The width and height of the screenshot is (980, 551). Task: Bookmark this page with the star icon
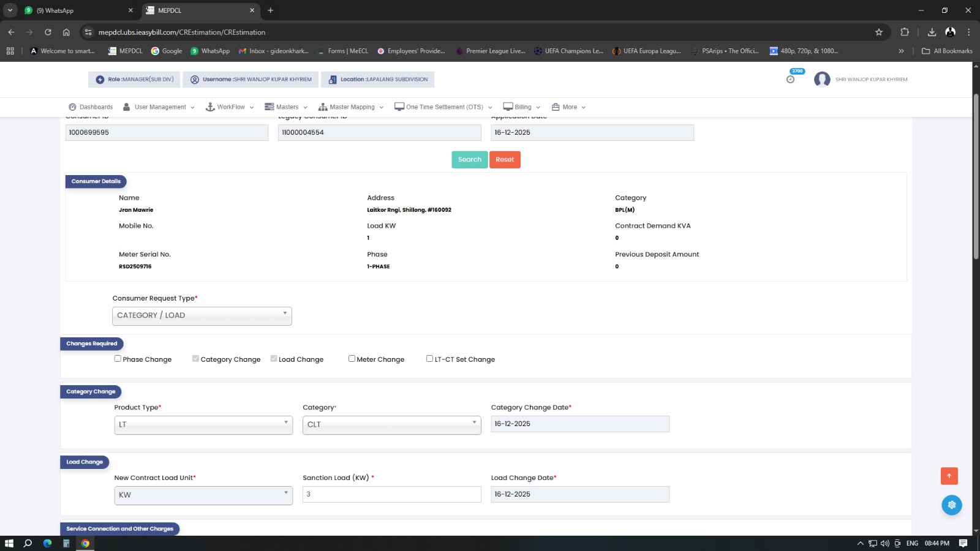[x=879, y=32]
